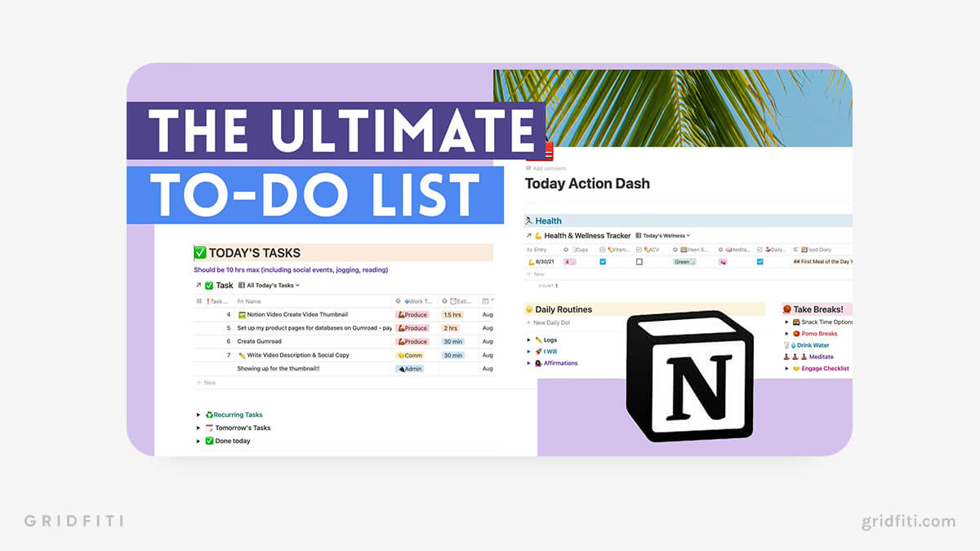Switch to the All Today's Tasks view
980x551 pixels.
(271, 285)
